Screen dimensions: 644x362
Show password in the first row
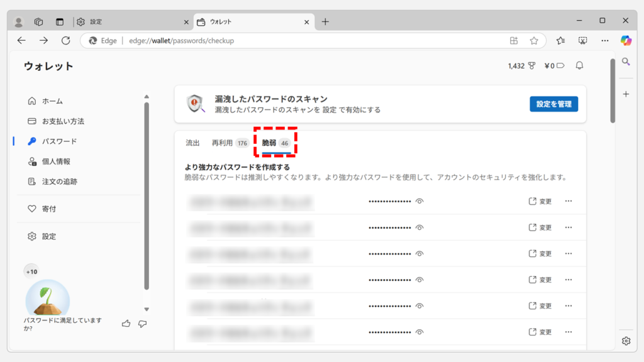(419, 202)
